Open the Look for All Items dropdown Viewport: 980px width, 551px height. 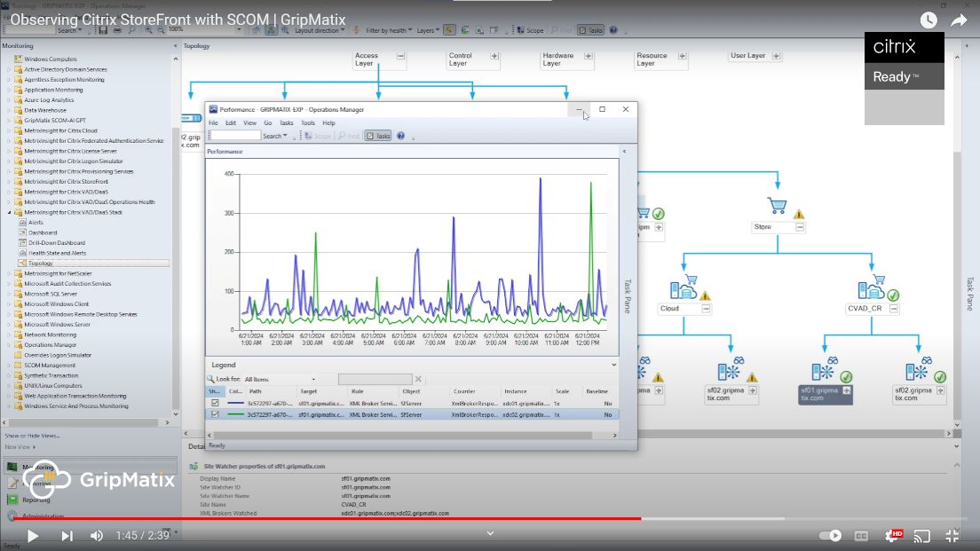tap(315, 378)
